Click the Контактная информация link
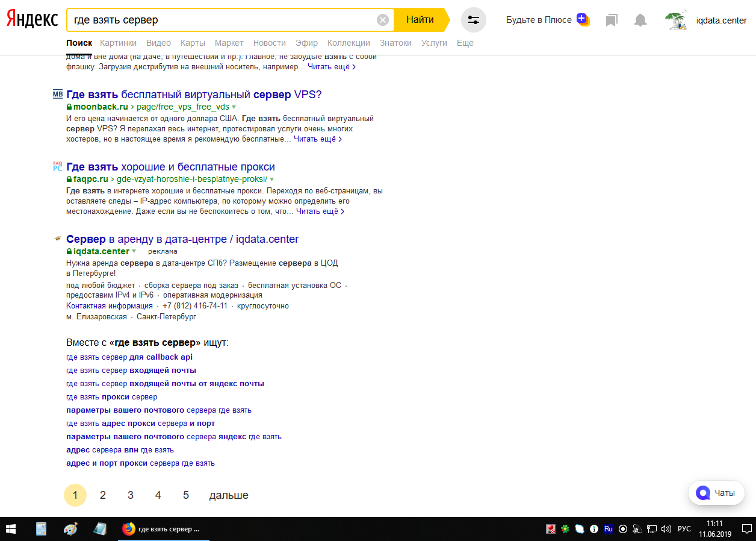 [110, 306]
